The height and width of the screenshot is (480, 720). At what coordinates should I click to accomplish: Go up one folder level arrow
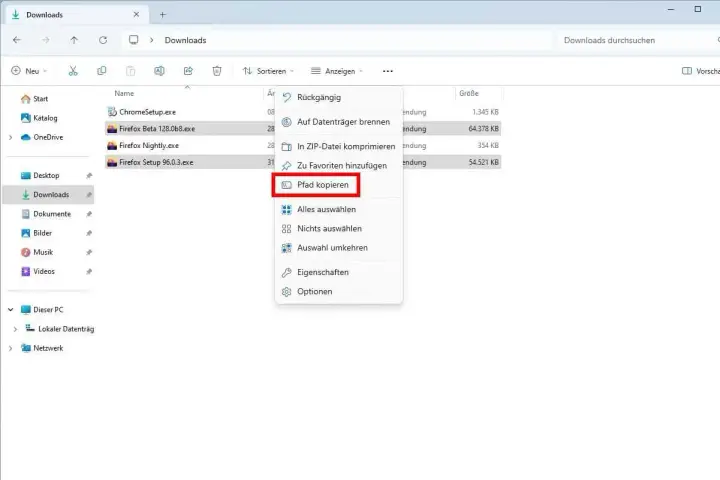(x=74, y=40)
